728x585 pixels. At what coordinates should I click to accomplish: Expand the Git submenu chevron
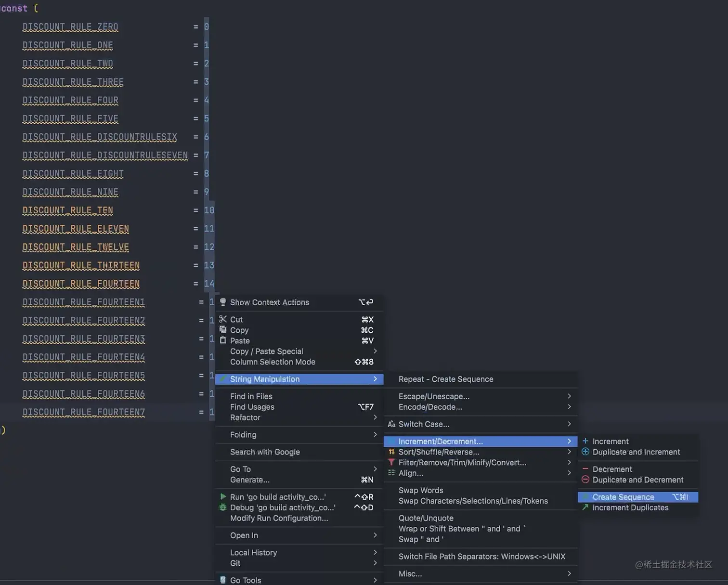pyautogui.click(x=375, y=563)
